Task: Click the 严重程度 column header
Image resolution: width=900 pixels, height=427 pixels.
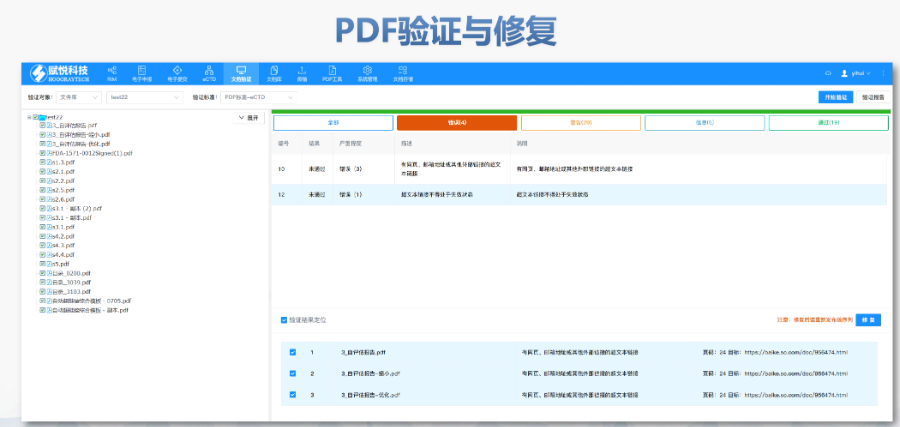Action: (349, 143)
